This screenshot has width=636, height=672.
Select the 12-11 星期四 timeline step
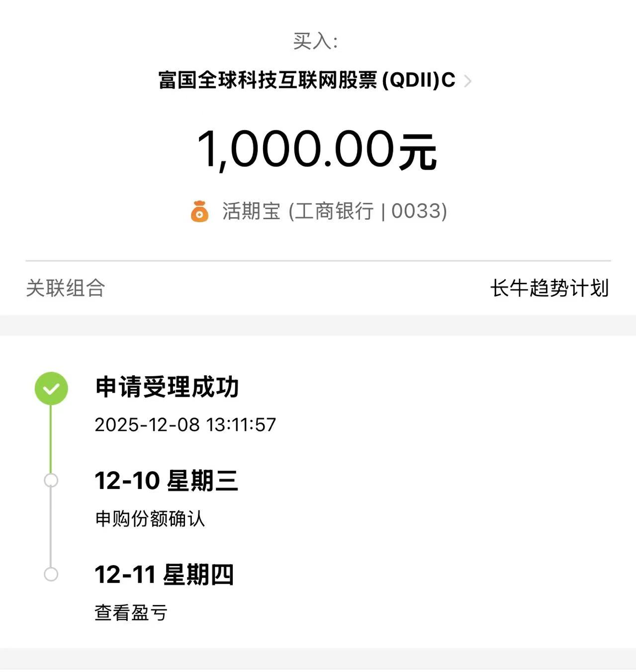[x=164, y=575]
